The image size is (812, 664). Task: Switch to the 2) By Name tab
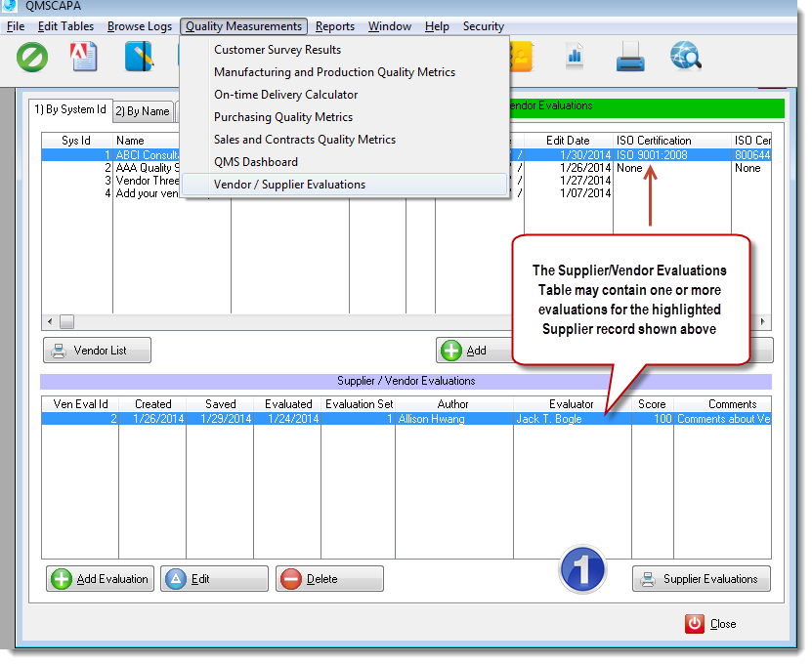point(143,111)
